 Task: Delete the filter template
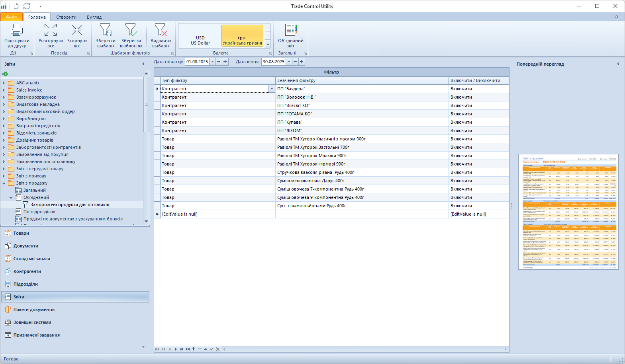click(161, 30)
